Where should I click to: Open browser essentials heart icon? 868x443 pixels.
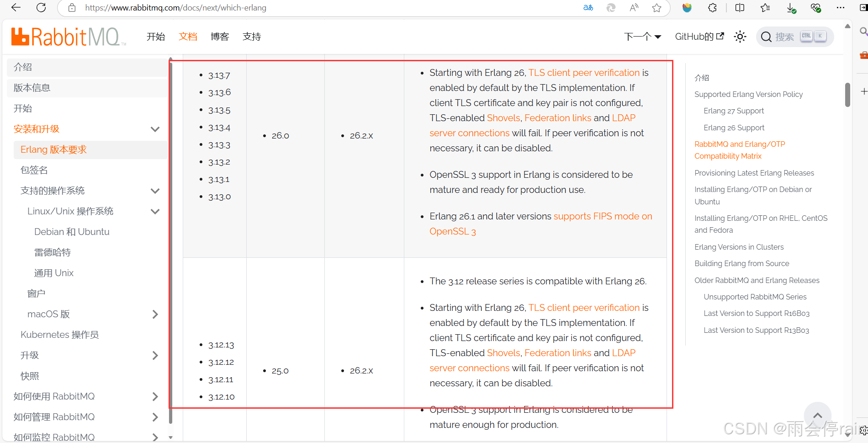(815, 8)
